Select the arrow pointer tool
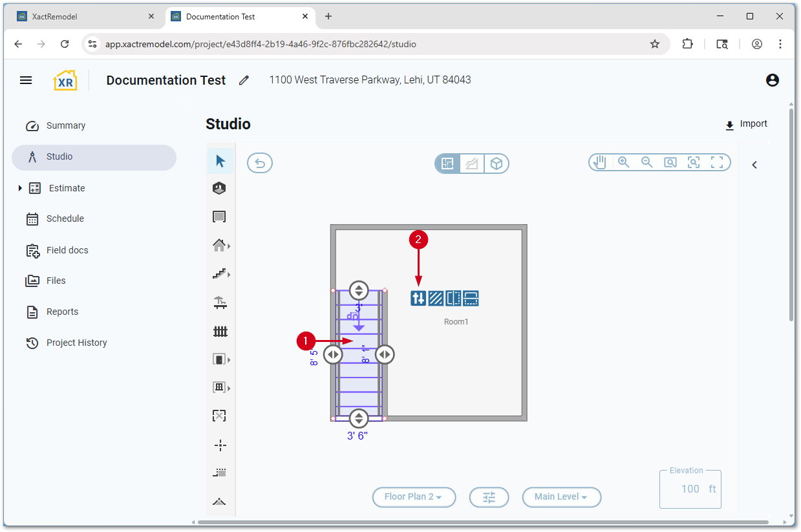The width and height of the screenshot is (801, 532). coord(220,160)
